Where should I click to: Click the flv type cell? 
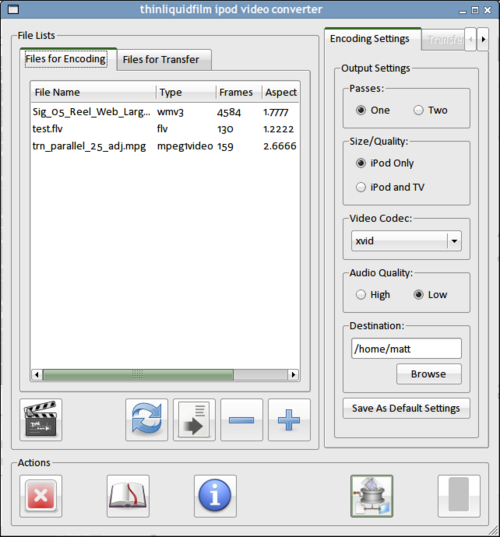(x=162, y=129)
